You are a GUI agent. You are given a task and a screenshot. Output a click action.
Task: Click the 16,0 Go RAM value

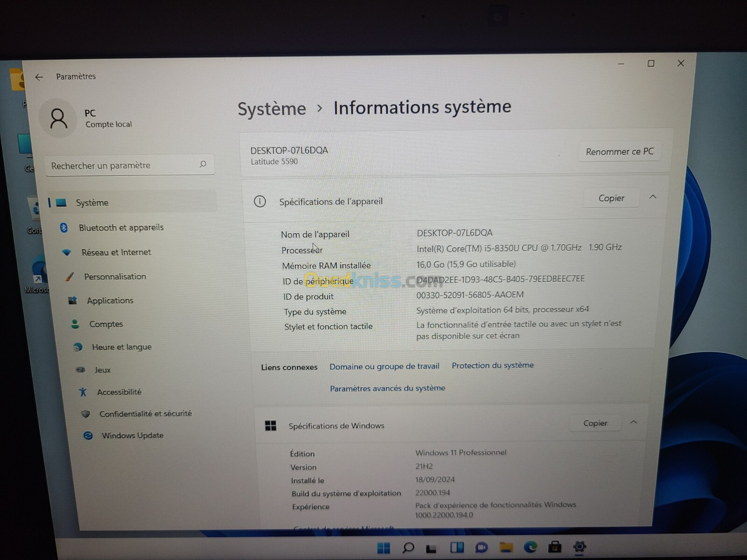pyautogui.click(x=466, y=264)
